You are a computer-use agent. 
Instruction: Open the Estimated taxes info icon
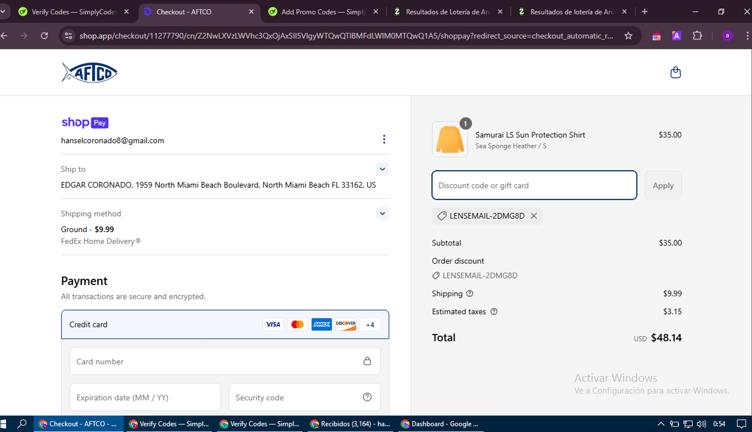[494, 312]
